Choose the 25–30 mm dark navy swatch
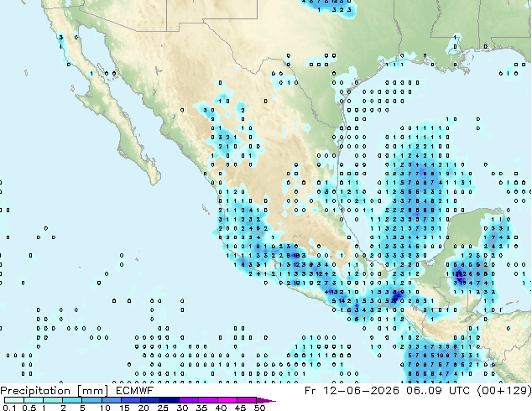Image resolution: width=532 pixels, height=411 pixels. (170, 400)
